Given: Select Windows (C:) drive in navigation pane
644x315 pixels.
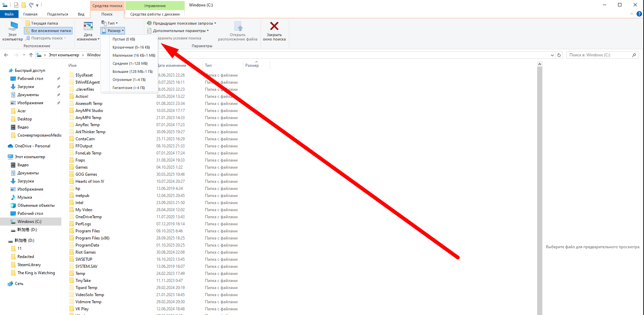Looking at the screenshot, I should click(29, 222).
